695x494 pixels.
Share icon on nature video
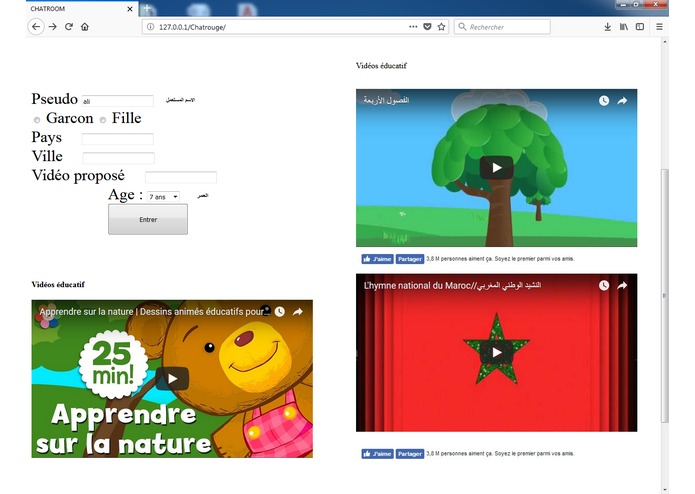[298, 311]
